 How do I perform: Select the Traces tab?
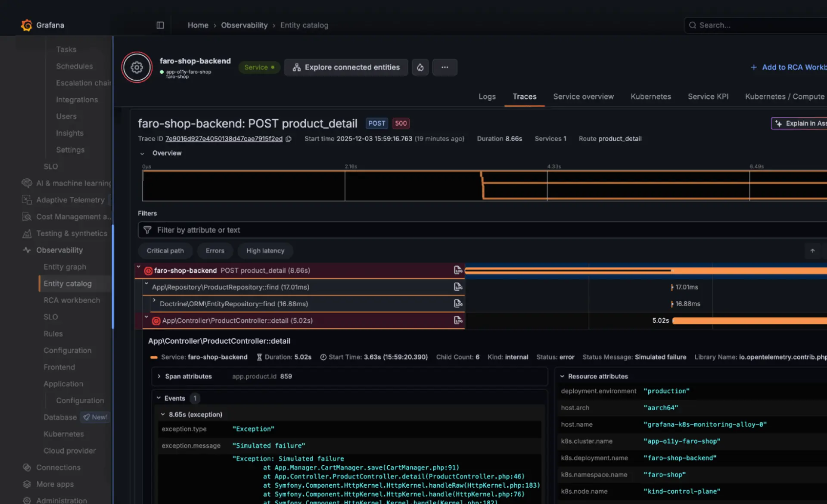(x=524, y=96)
